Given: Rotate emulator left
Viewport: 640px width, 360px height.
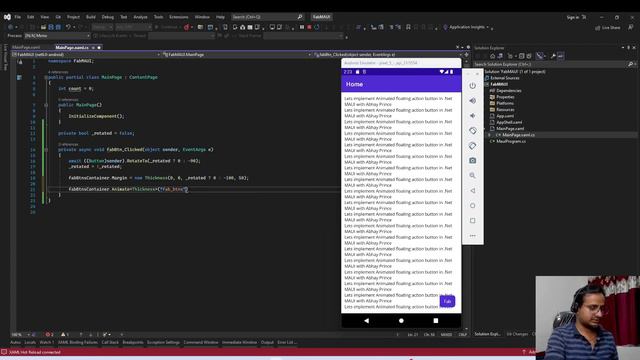Looking at the screenshot, I should click(472, 131).
